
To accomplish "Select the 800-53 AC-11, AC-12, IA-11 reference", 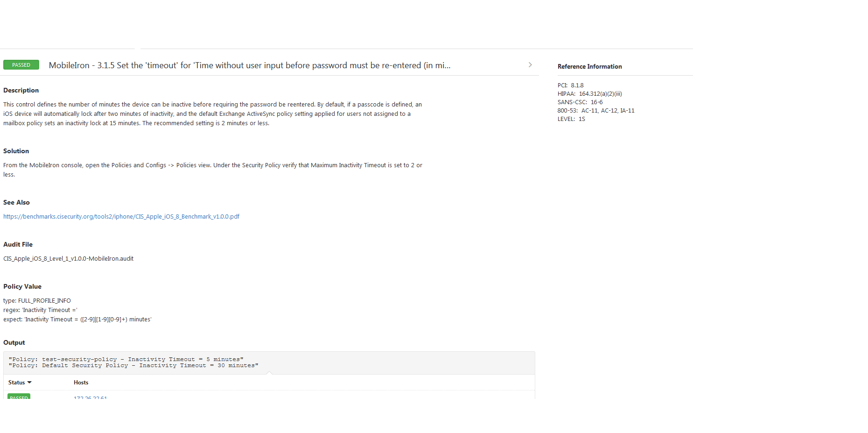I will [x=595, y=111].
